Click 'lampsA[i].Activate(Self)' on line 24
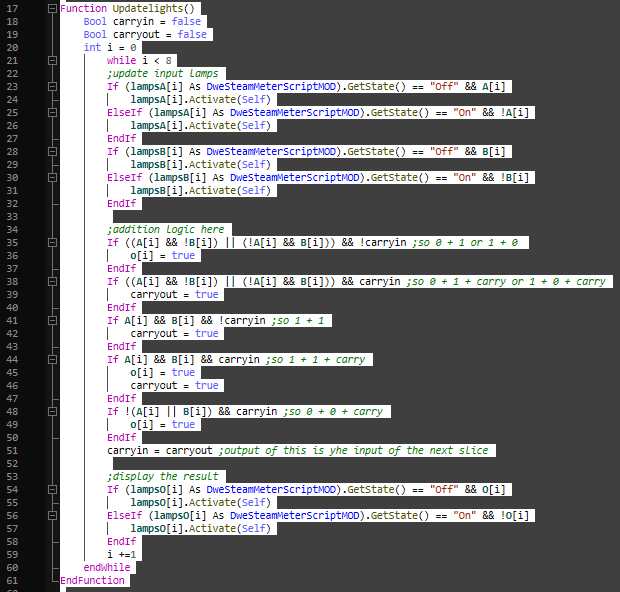The image size is (620, 592). (200, 100)
